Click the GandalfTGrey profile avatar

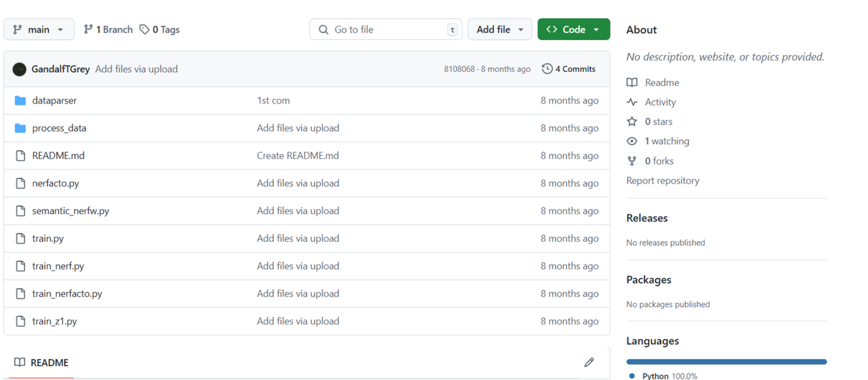(x=20, y=69)
